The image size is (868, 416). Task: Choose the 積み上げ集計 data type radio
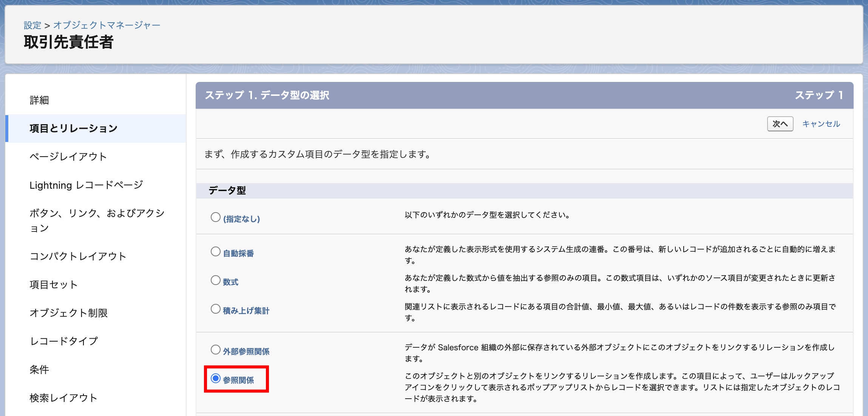pyautogui.click(x=216, y=309)
